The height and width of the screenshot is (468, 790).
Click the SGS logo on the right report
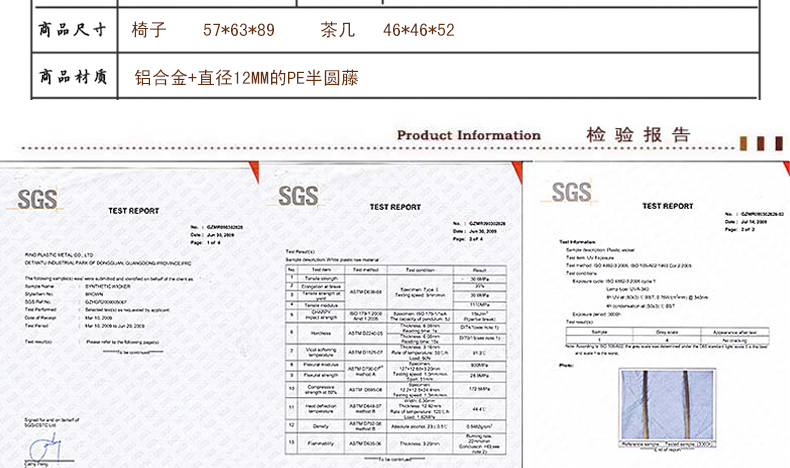tap(571, 192)
